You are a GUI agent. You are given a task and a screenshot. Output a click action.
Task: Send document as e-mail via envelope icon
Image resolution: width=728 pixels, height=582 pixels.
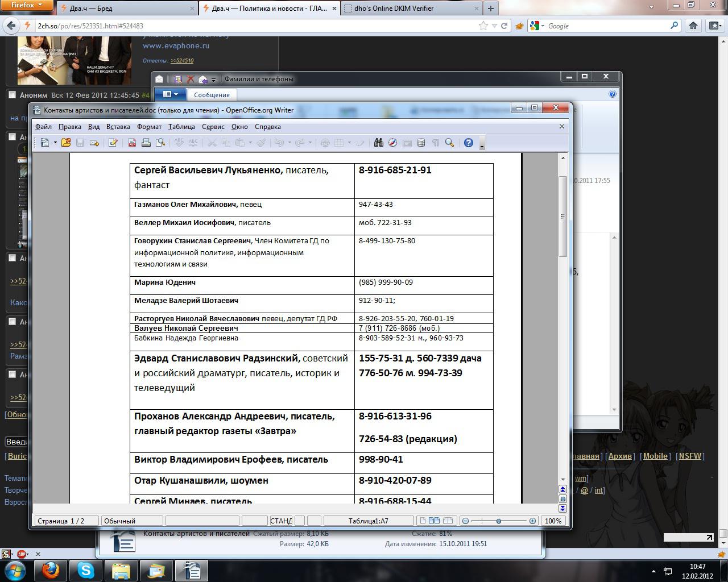[x=94, y=143]
